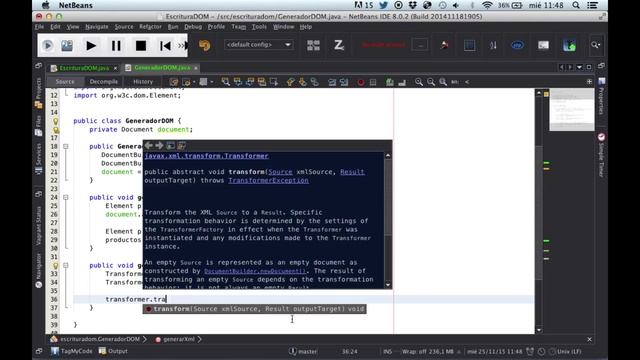Click the orange undo arrow toolbar icon
Screen dimensions: 640x360
tap(204, 45)
